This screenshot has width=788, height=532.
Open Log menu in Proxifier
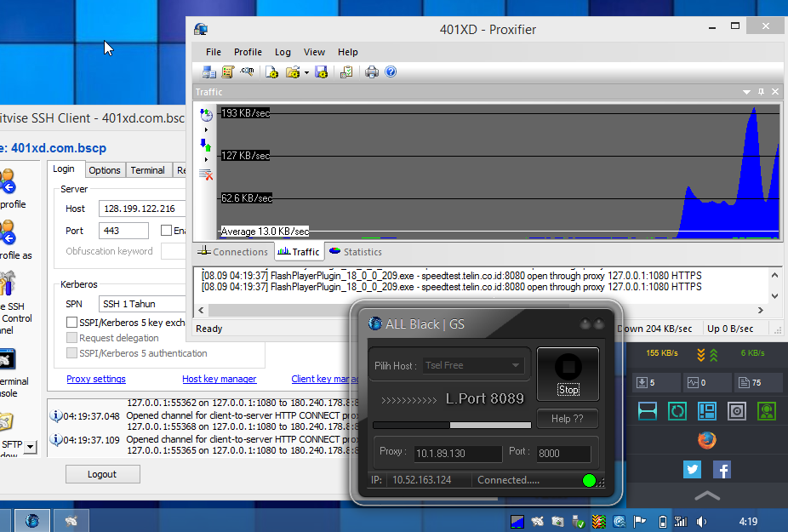pyautogui.click(x=283, y=52)
